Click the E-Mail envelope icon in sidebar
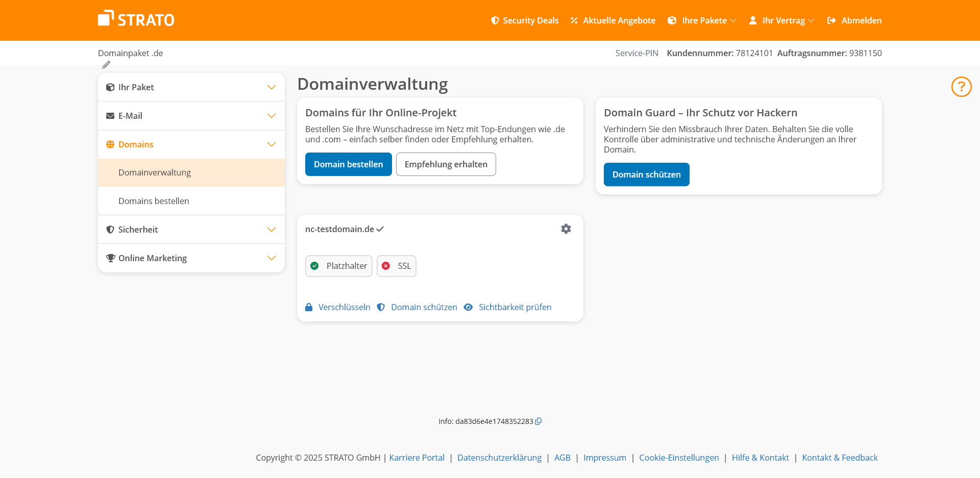 [110, 116]
